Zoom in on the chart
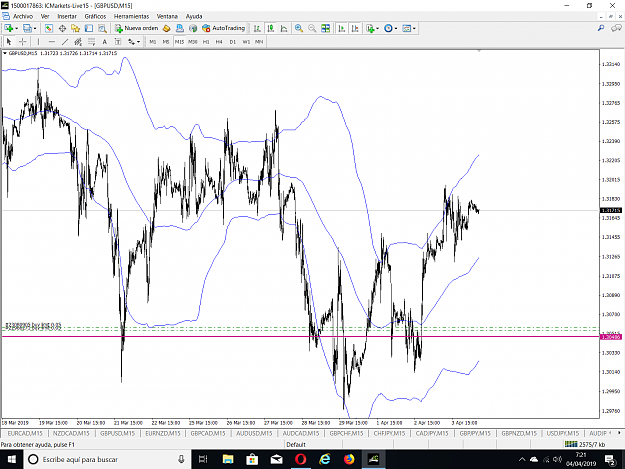Viewport: 625px width, 469px height. pyautogui.click(x=299, y=28)
